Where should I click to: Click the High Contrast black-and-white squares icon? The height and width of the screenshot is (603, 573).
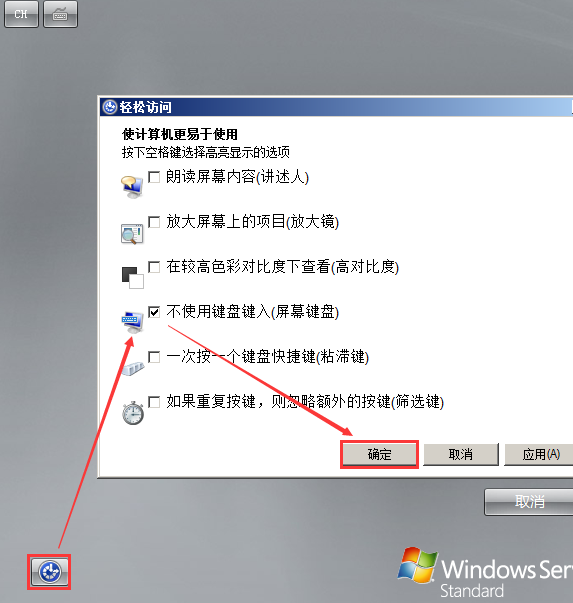point(133,278)
